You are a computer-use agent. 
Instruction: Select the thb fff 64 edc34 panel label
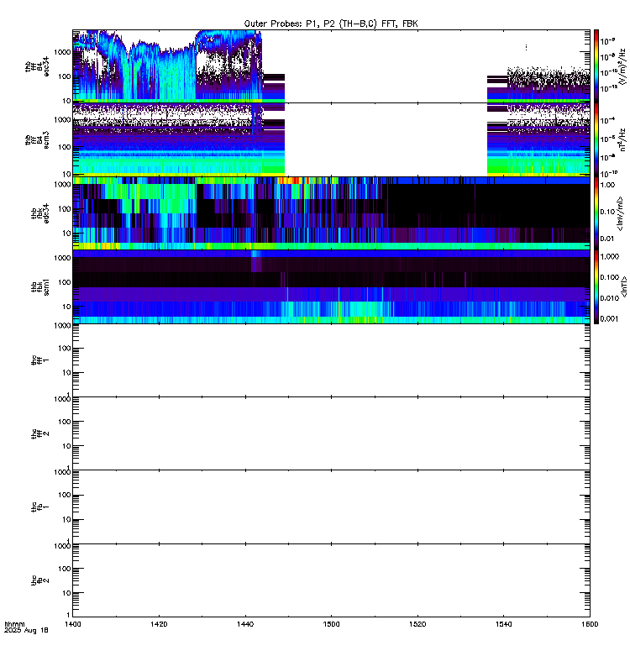(37, 66)
